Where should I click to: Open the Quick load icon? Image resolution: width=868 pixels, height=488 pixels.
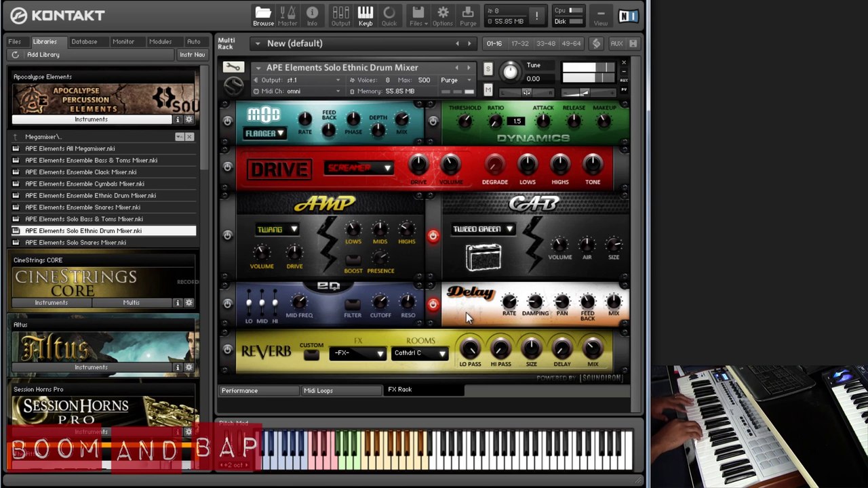click(389, 16)
